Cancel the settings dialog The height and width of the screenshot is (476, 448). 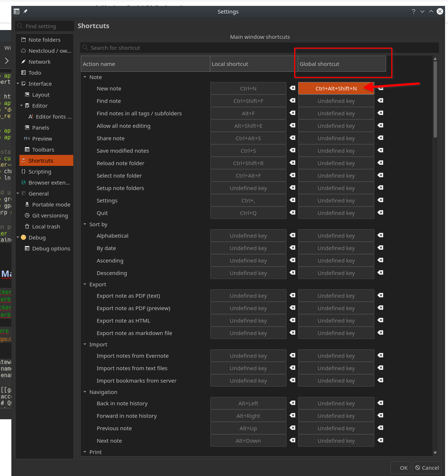pyautogui.click(x=426, y=468)
